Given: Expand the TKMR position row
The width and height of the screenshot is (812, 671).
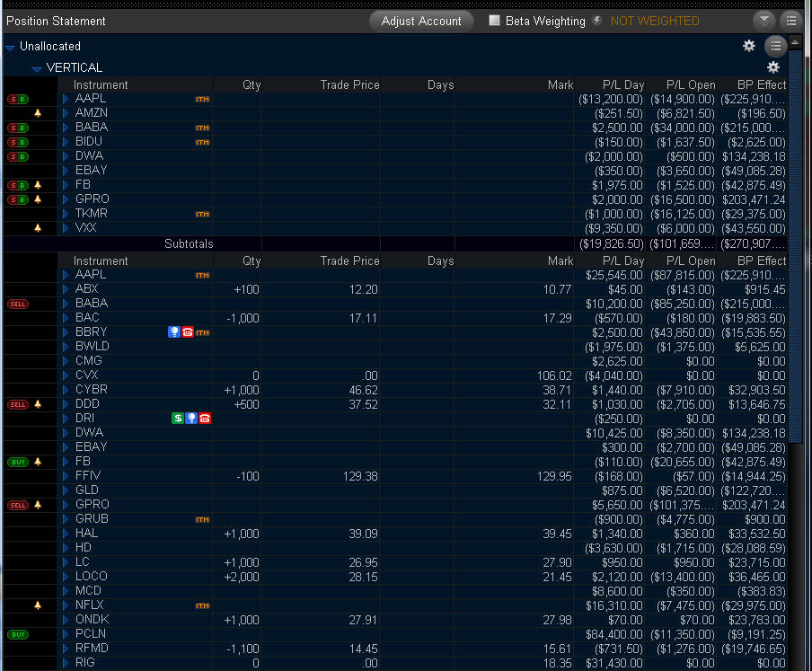Looking at the screenshot, I should coord(66,214).
